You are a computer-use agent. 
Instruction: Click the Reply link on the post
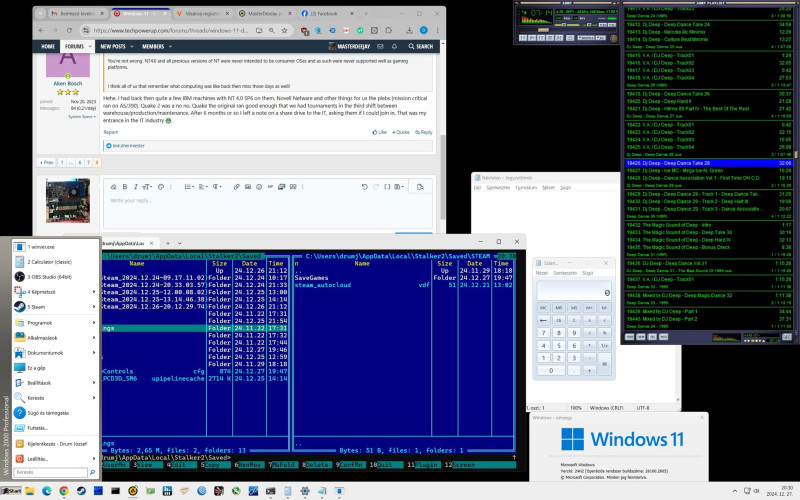[x=423, y=132]
